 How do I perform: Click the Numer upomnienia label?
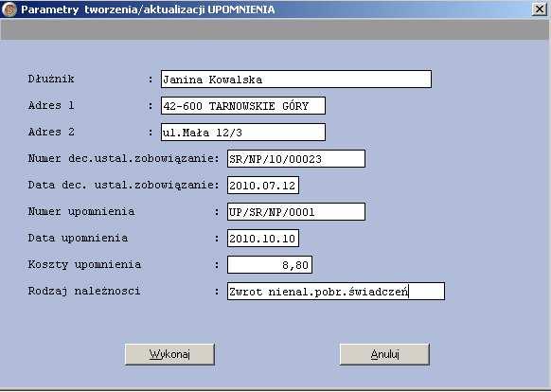click(81, 211)
